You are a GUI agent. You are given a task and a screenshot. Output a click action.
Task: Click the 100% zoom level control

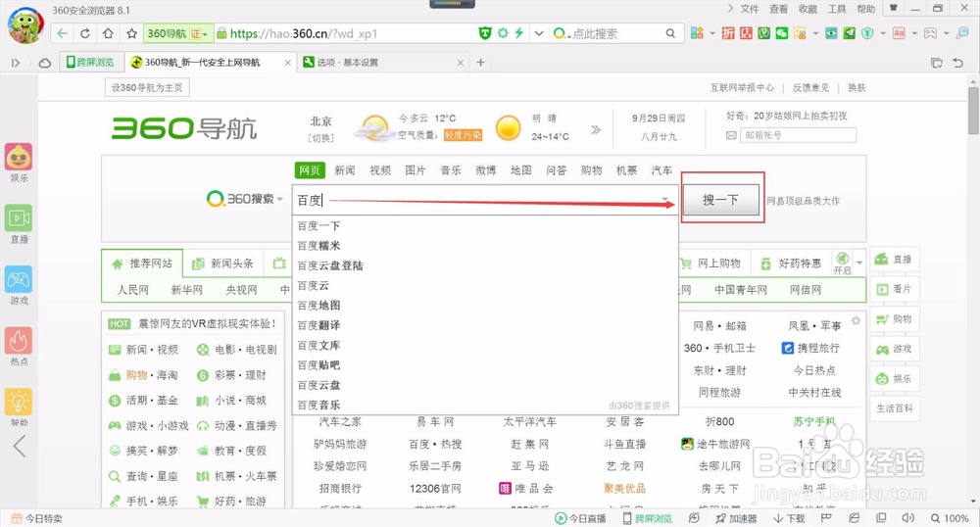coord(950,518)
